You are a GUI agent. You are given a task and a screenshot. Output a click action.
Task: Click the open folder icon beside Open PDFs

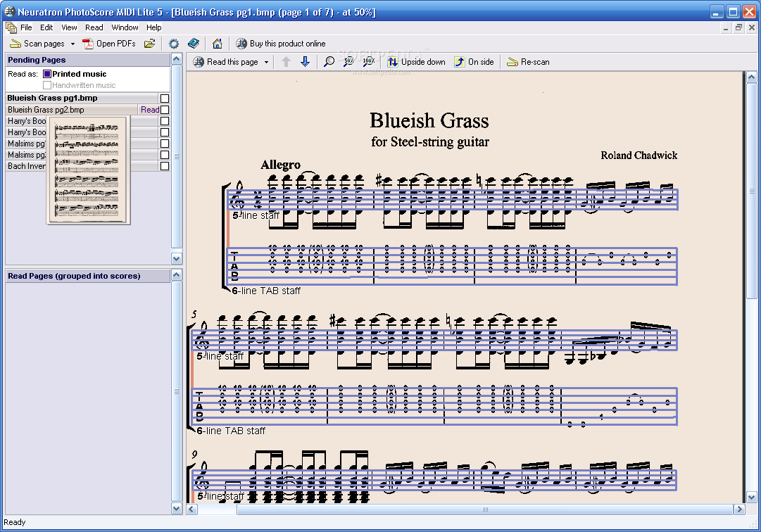(x=149, y=44)
